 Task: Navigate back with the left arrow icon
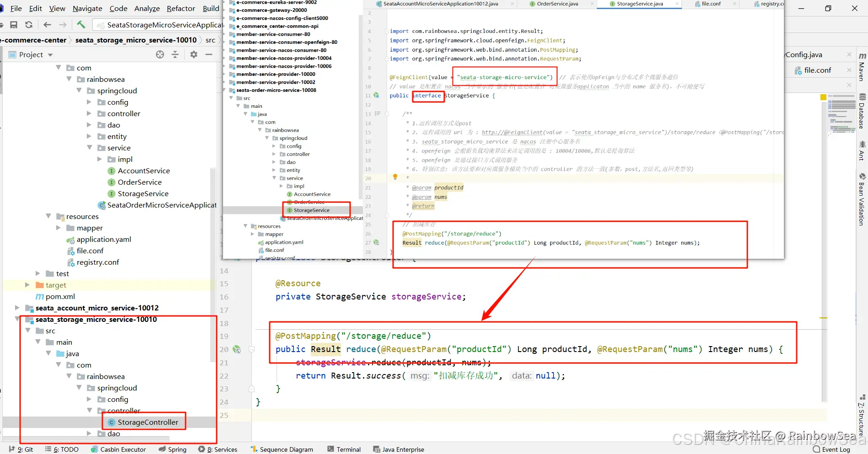47,25
